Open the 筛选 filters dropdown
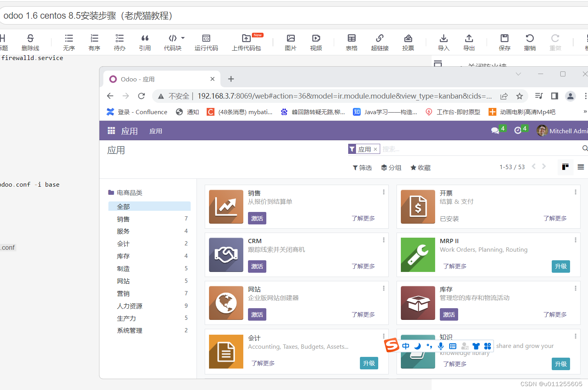The image size is (588, 390). [362, 168]
